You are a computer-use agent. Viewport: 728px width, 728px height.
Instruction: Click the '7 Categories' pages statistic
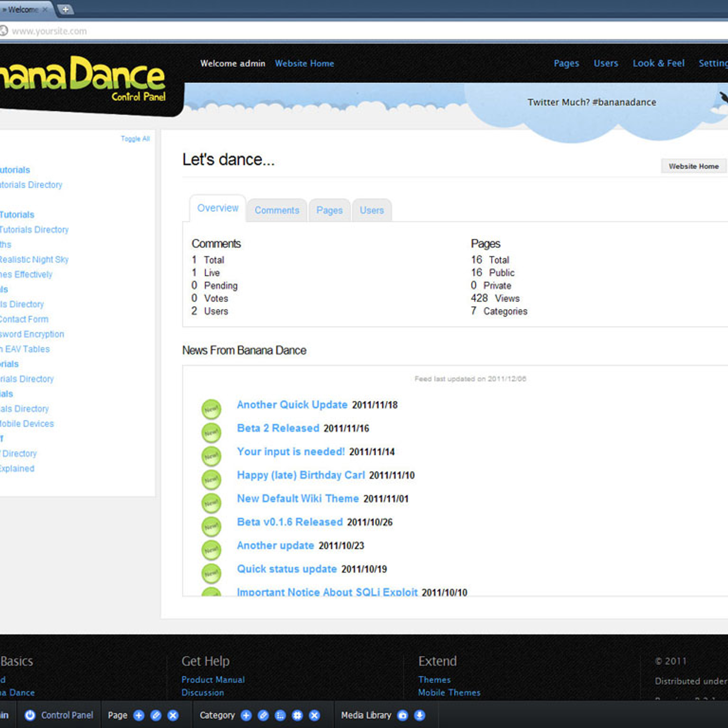pyautogui.click(x=499, y=311)
